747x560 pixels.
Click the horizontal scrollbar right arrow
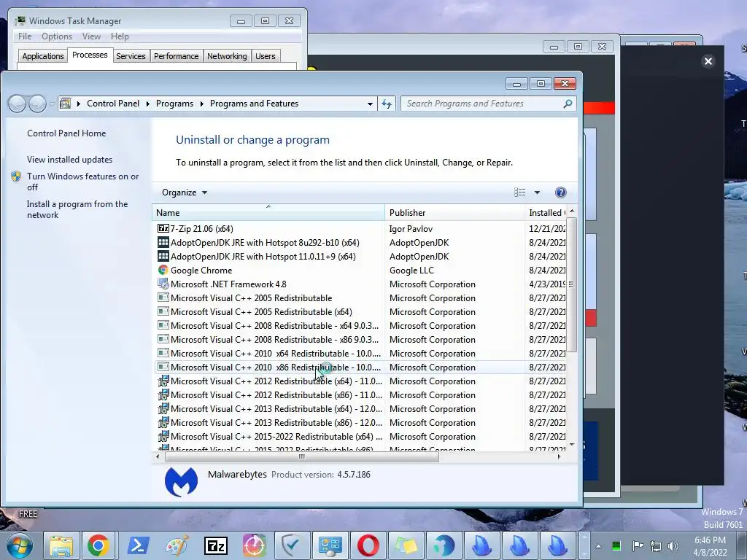pos(559,456)
